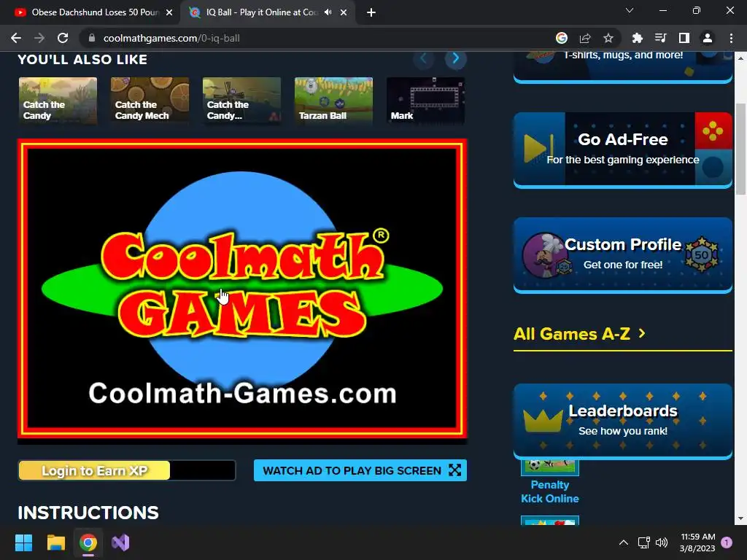Show hidden system tray icons
The image size is (747, 560).
(623, 542)
